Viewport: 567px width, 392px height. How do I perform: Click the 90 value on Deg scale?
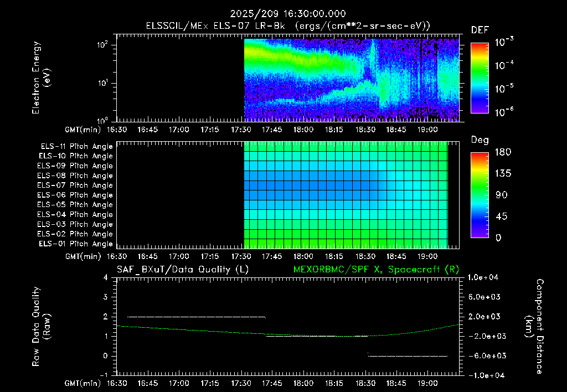click(x=501, y=195)
